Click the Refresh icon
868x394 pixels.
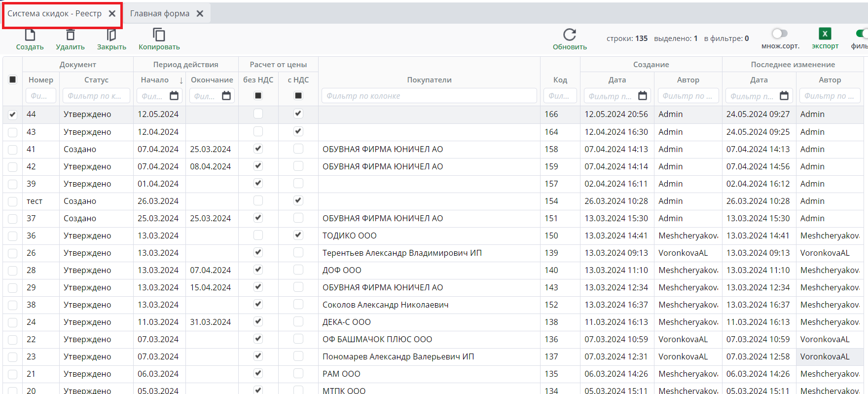[x=570, y=35]
